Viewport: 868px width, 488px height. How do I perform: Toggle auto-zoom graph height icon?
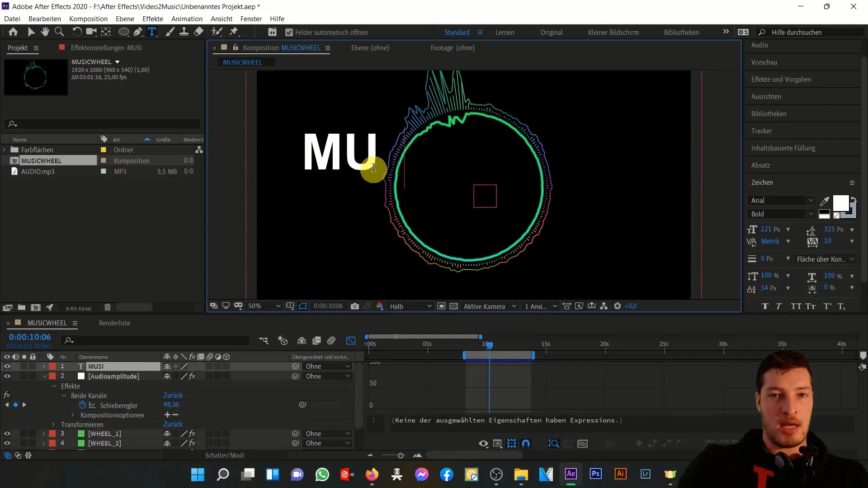553,444
